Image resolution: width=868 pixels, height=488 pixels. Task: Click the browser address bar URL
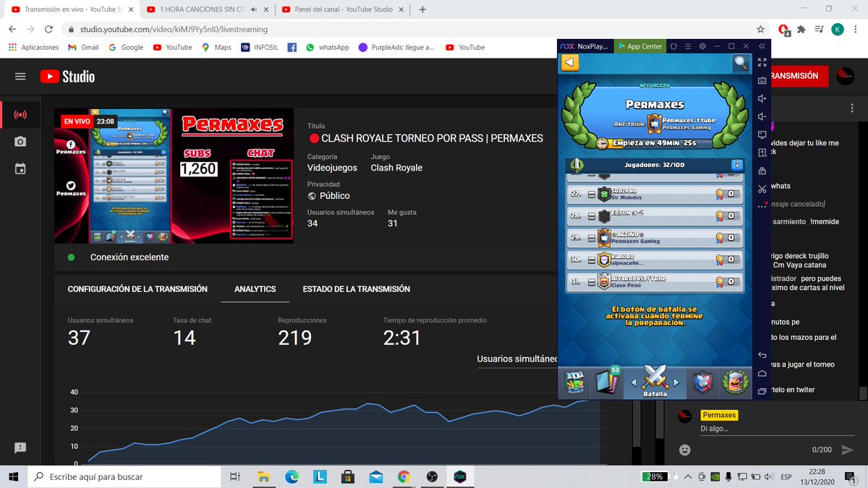[173, 30]
